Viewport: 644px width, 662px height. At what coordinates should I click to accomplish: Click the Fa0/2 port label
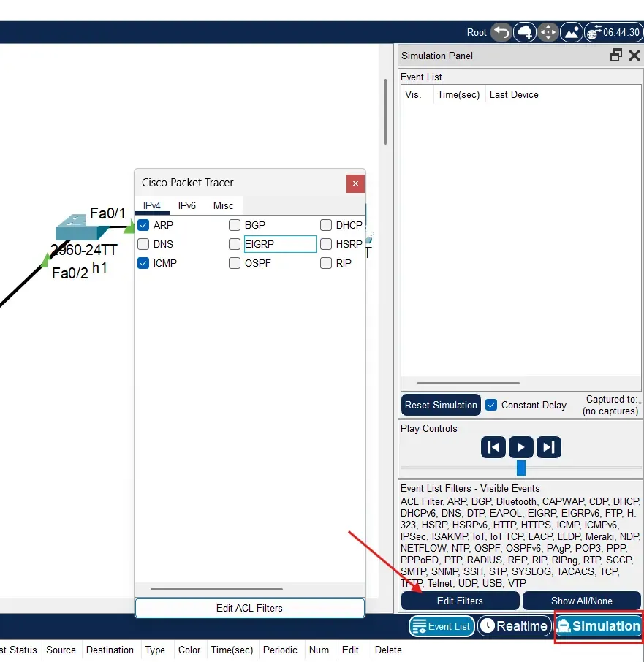click(70, 273)
